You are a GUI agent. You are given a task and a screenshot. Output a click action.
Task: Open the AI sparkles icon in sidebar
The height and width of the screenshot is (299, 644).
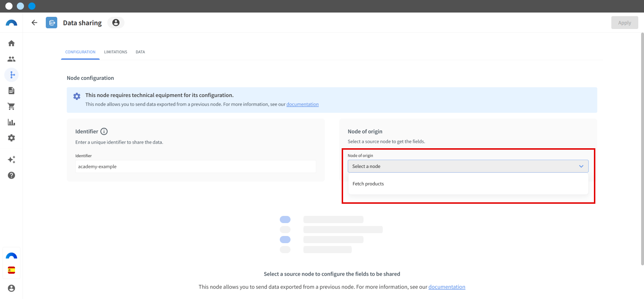pyautogui.click(x=11, y=159)
